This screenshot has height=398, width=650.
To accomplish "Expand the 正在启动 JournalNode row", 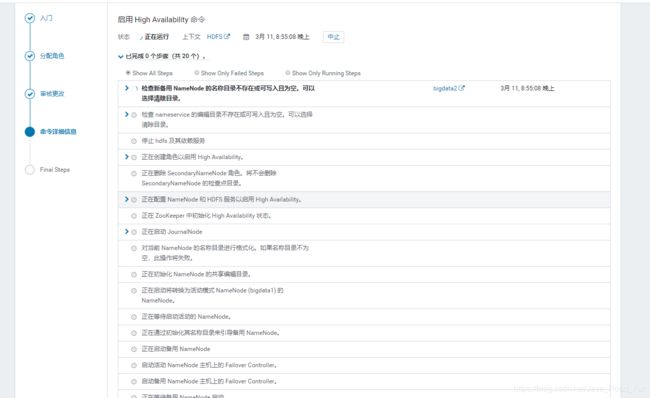I will point(127,231).
